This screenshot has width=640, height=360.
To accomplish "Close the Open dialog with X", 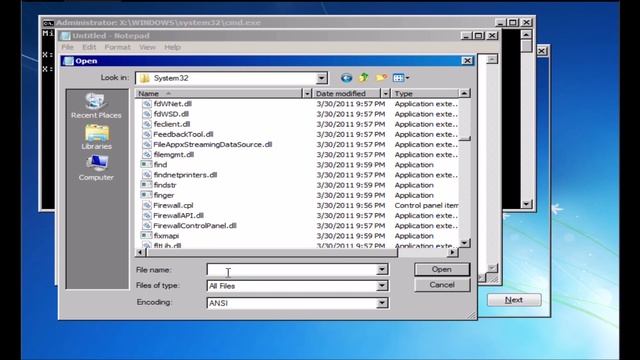I will pos(467,61).
